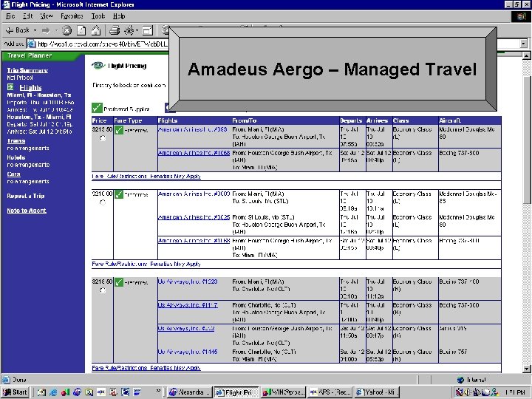
Task: Open the Cars link in sidebar
Action: (x=13, y=174)
